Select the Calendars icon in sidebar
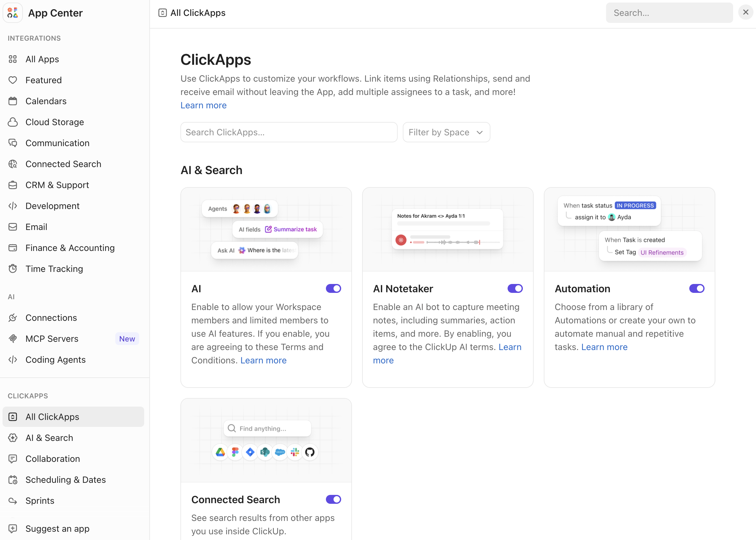The image size is (756, 540). [13, 101]
